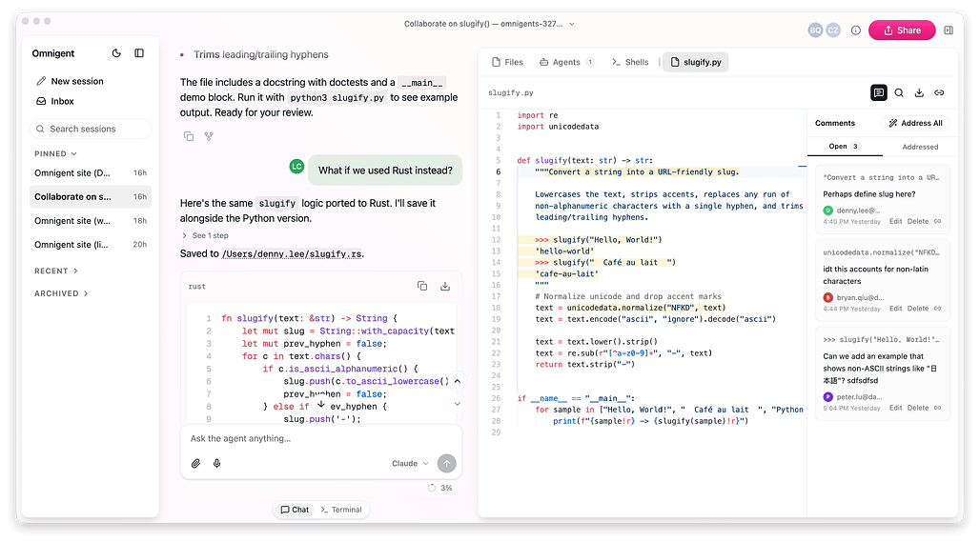The height and width of the screenshot is (542, 980).
Task: Download the rust code snippet
Action: click(445, 286)
